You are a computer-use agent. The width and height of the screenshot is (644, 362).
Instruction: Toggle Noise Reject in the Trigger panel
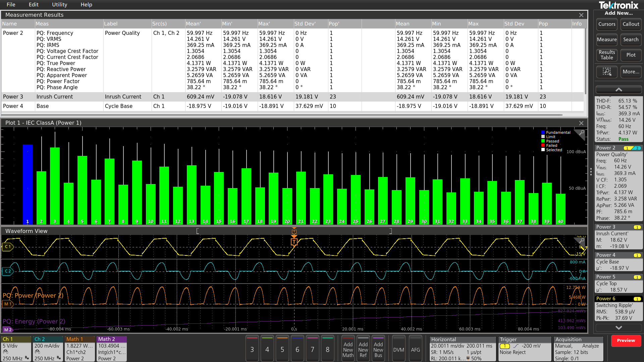coord(512,352)
